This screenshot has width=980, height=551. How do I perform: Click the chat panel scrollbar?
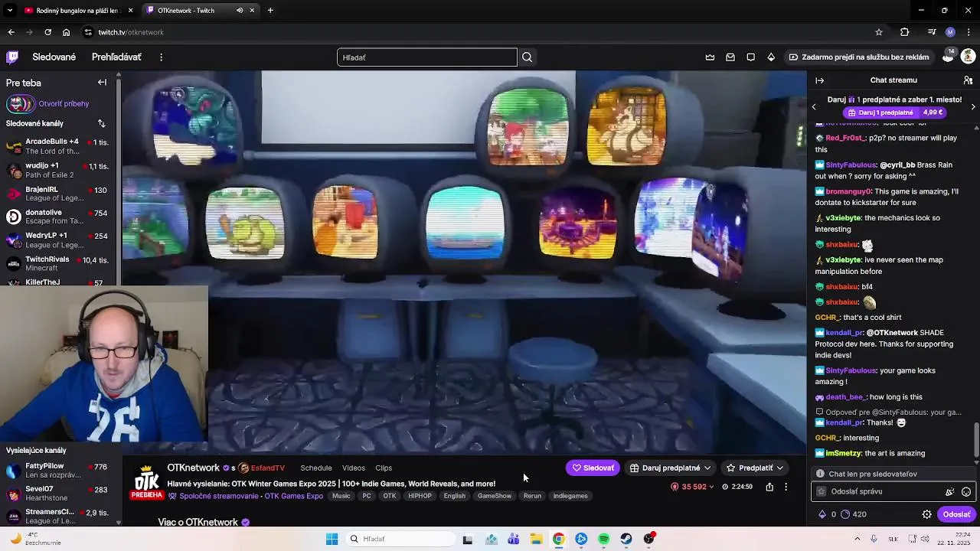click(x=976, y=440)
